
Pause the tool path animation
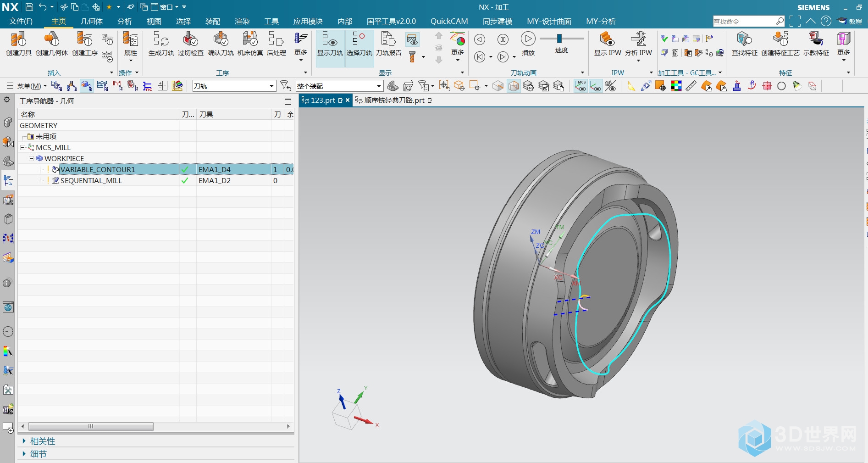click(503, 39)
